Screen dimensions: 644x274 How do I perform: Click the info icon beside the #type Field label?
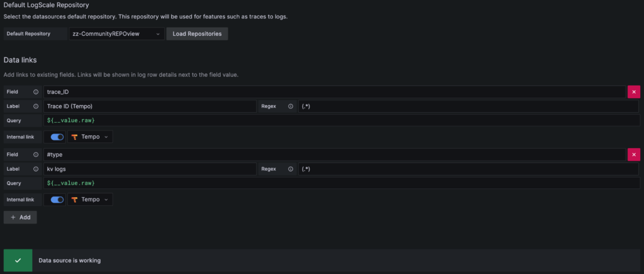click(36, 155)
